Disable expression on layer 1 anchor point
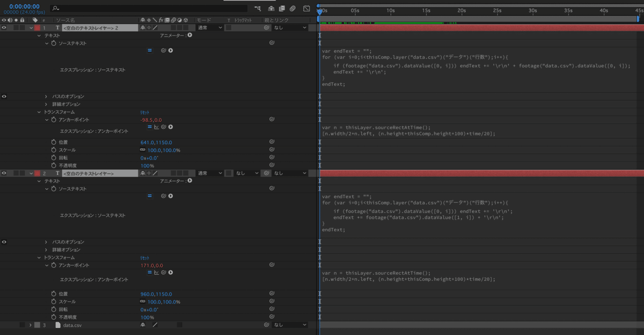This screenshot has width=644, height=335. click(150, 127)
